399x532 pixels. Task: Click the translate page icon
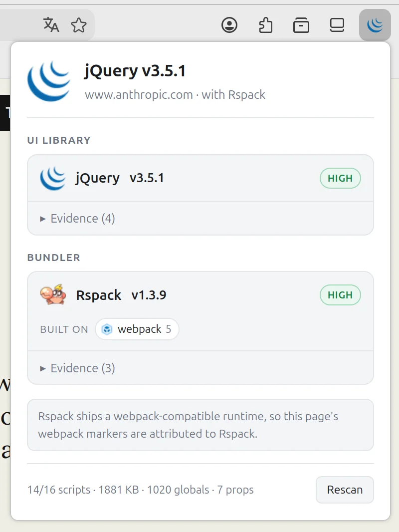[x=51, y=25]
